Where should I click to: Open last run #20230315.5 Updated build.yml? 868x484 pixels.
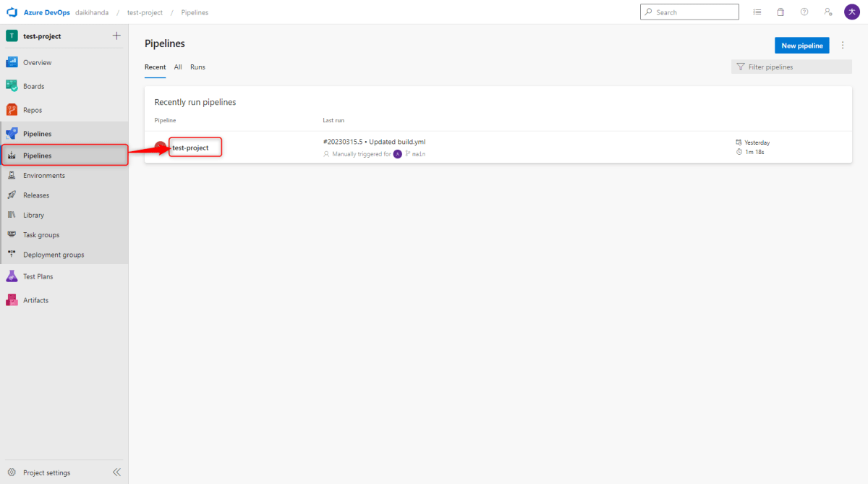coord(374,142)
